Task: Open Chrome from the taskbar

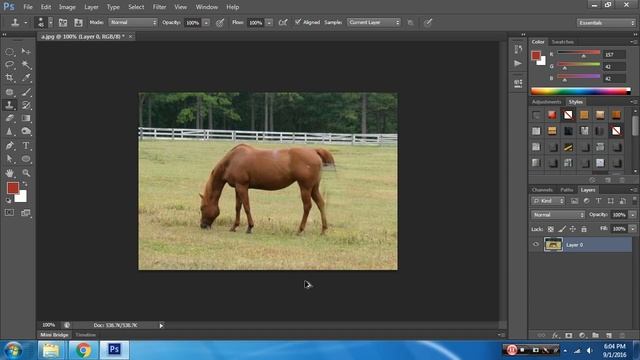Action: (x=83, y=350)
